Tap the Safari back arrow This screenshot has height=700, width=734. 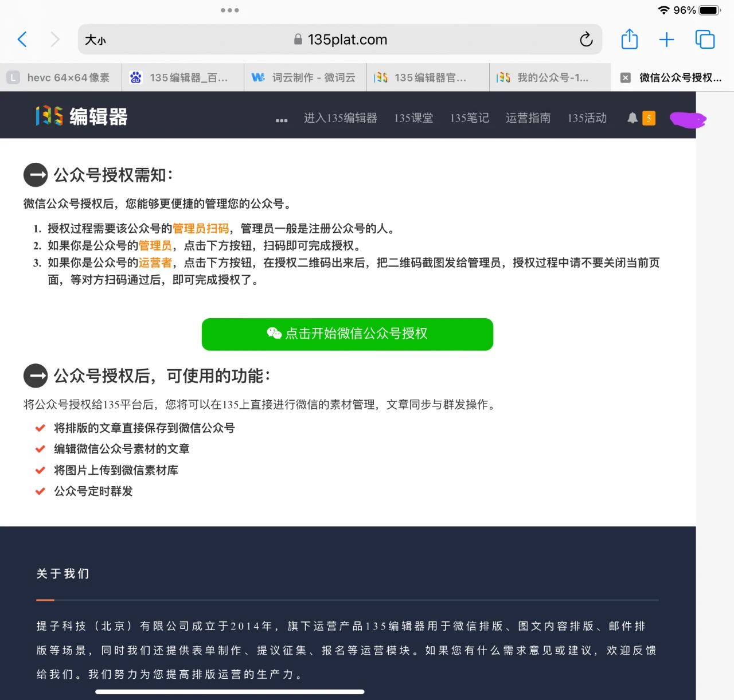tap(22, 40)
